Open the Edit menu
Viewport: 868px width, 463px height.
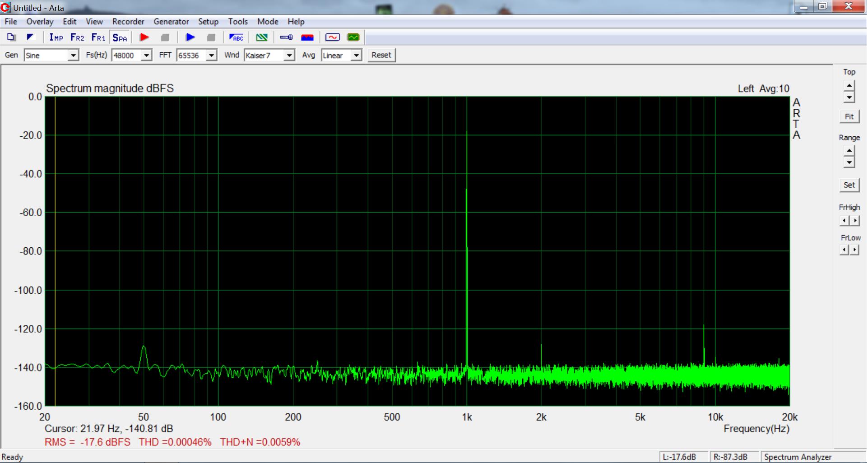pos(70,22)
